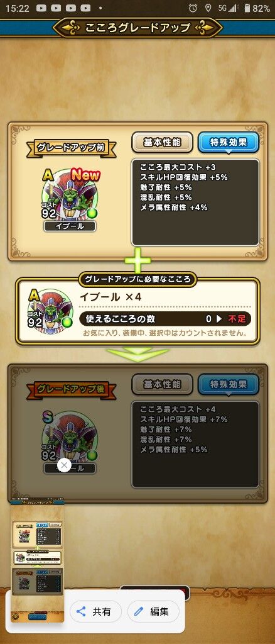
Task: Tap the A-rank イブール icon before grade-up
Action: pyautogui.click(x=70, y=194)
